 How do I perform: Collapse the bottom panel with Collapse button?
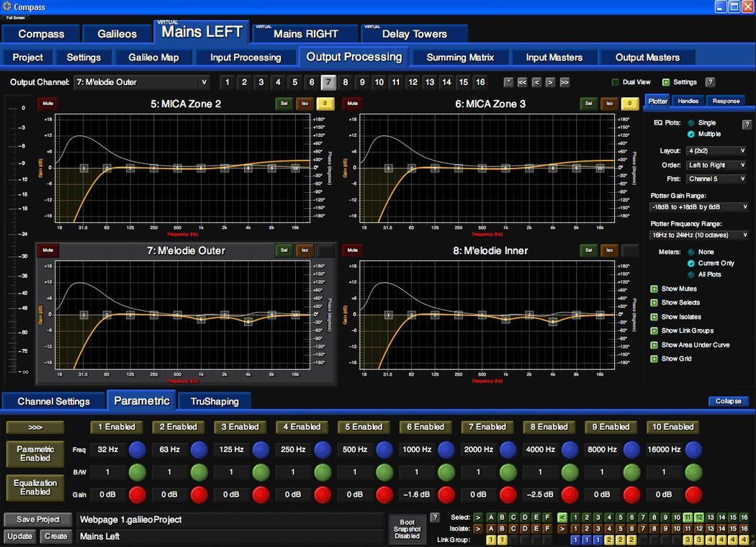(728, 401)
